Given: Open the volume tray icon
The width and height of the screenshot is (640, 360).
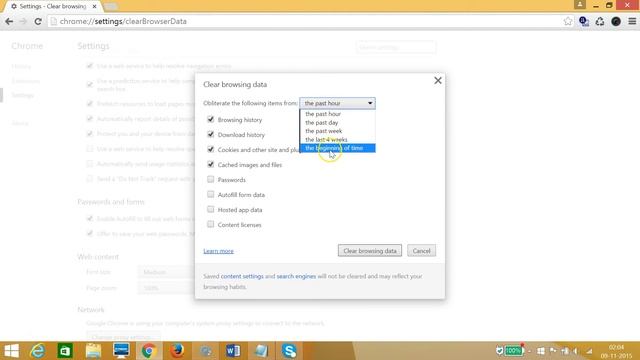Looking at the screenshot, I should tap(576, 351).
